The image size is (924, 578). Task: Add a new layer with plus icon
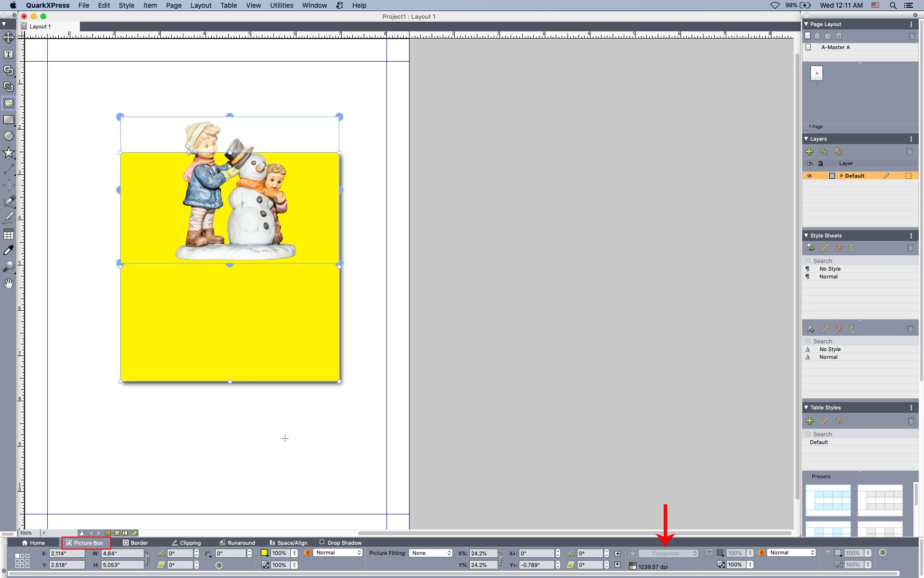(809, 152)
